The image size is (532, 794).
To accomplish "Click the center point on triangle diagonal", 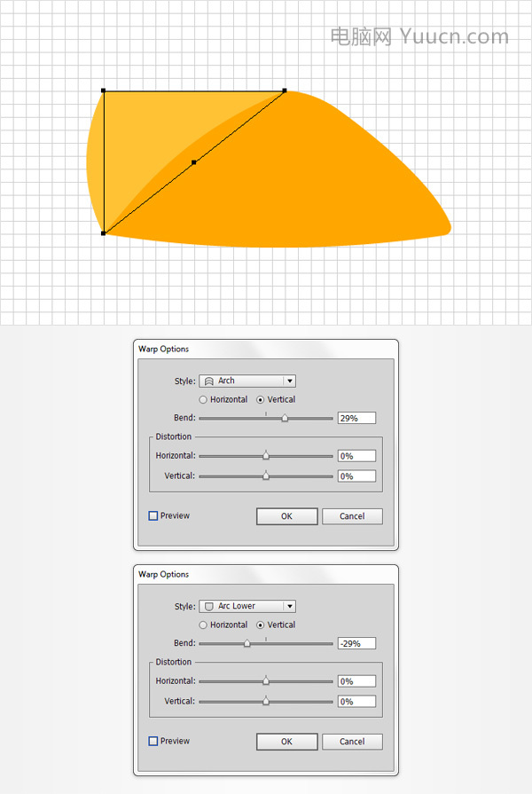I will 194,162.
